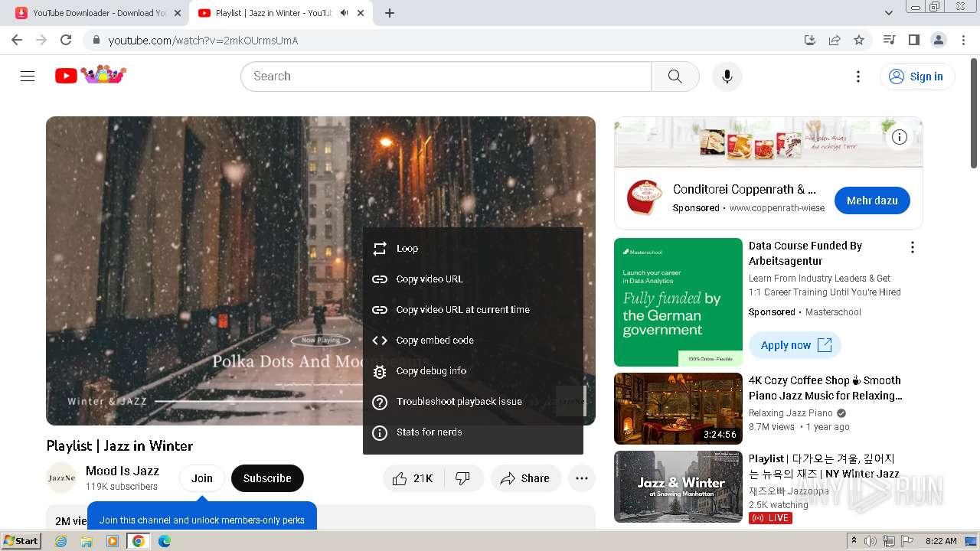Show hidden tray icons arrow

point(854,541)
